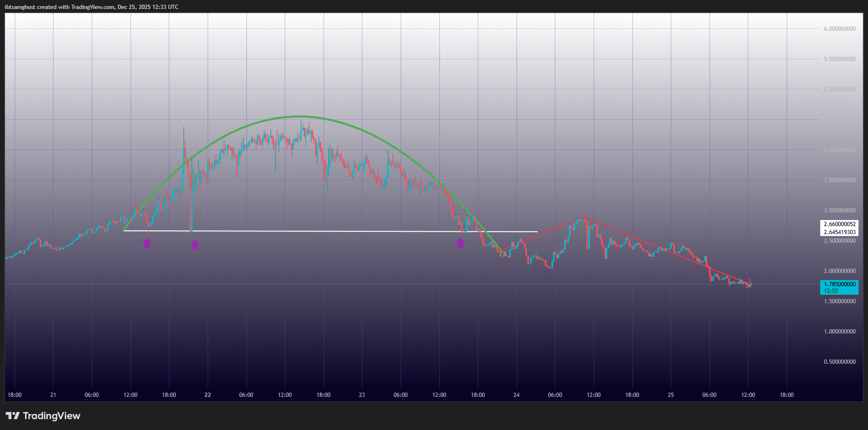Open the TradingView wordmark link

[x=52, y=416]
